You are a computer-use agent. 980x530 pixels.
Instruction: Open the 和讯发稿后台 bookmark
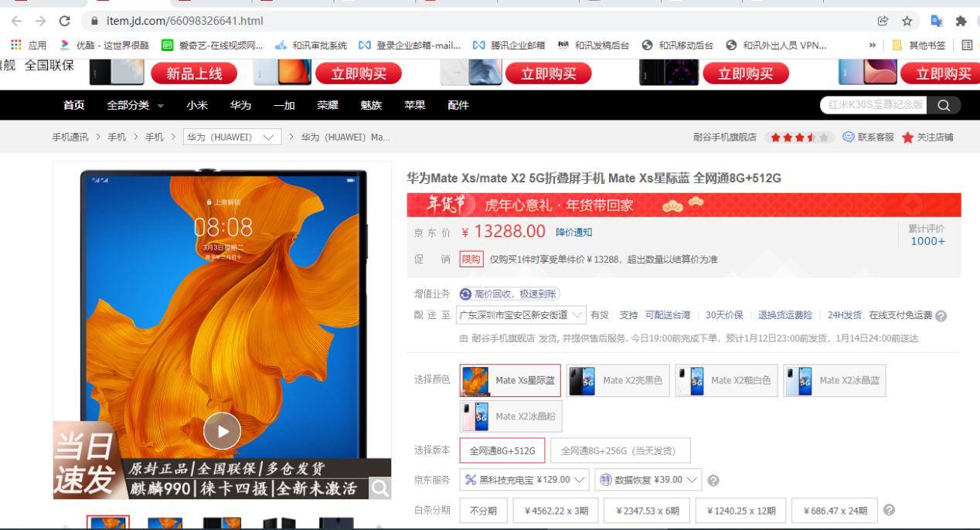tap(594, 45)
